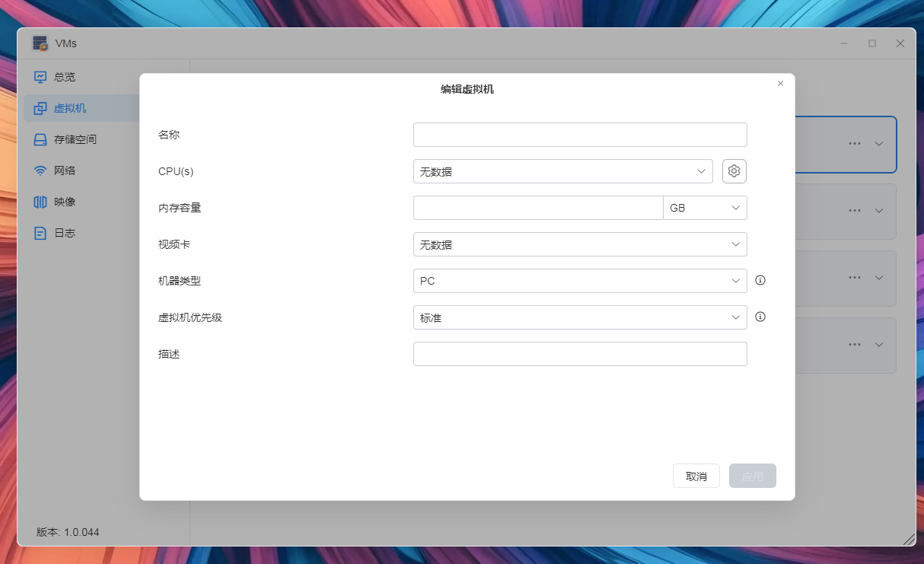This screenshot has width=924, height=564.
Task: Minimize the VMs window
Action: [x=844, y=43]
